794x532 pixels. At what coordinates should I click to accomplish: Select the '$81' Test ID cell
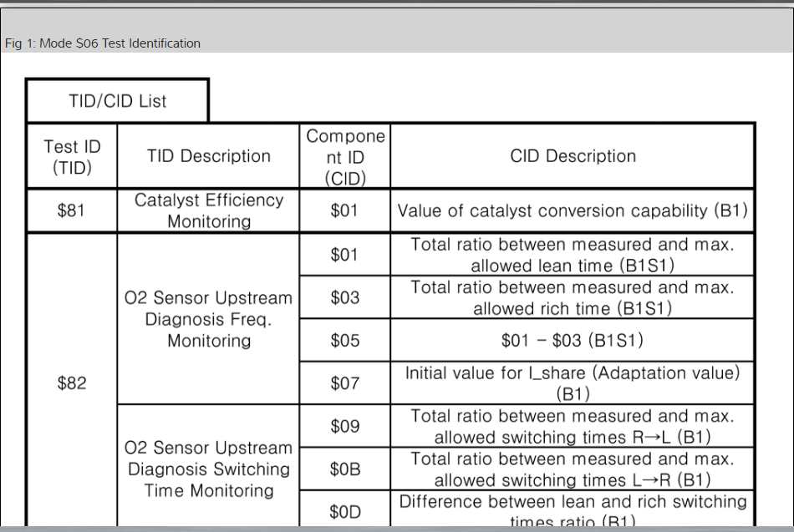72,210
